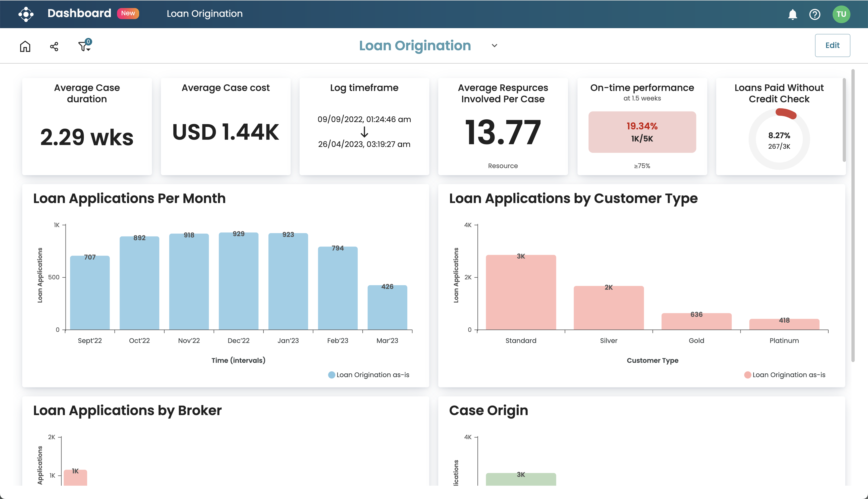
Task: Click the app logo icon
Action: click(26, 14)
